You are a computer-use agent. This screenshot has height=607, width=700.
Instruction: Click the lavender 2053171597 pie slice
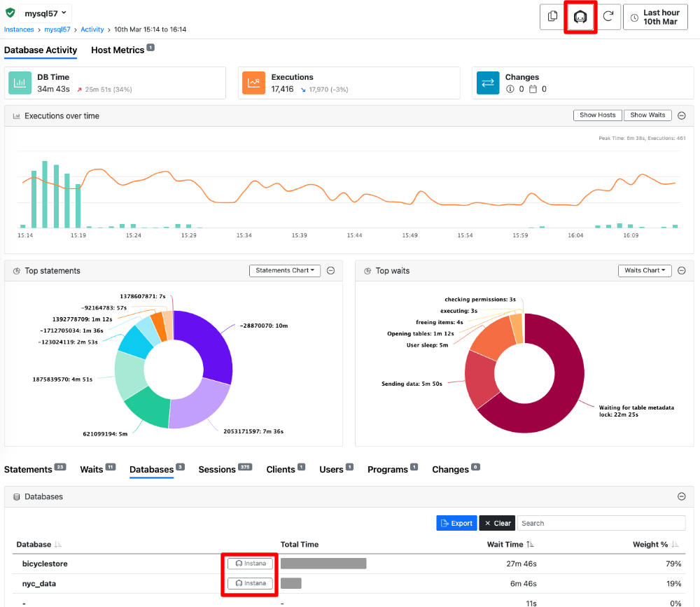(x=199, y=405)
